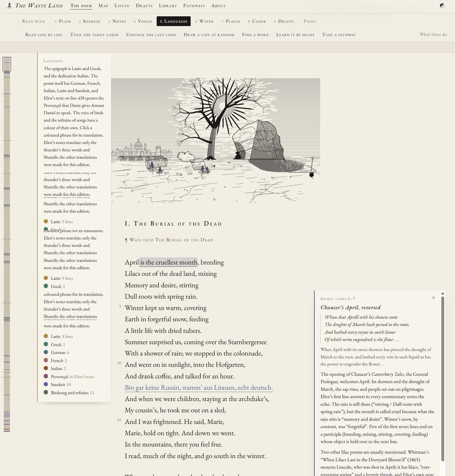Switch to the 4 Voices reading mode

(143, 21)
